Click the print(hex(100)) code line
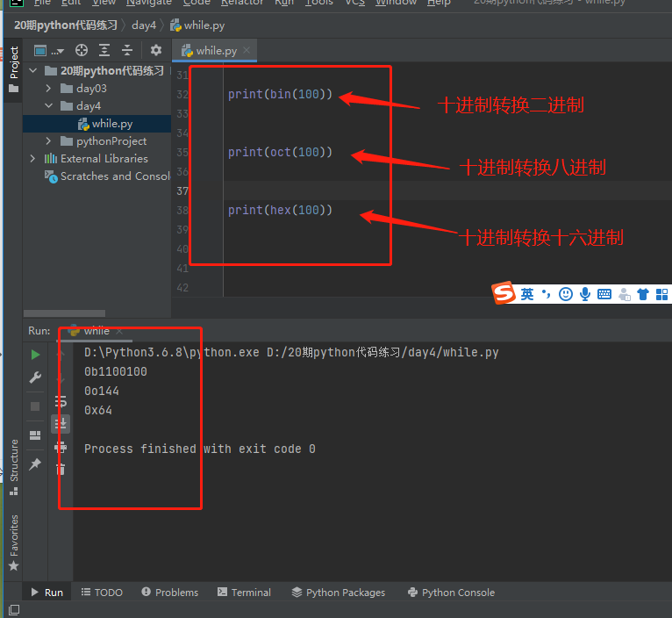 point(280,210)
